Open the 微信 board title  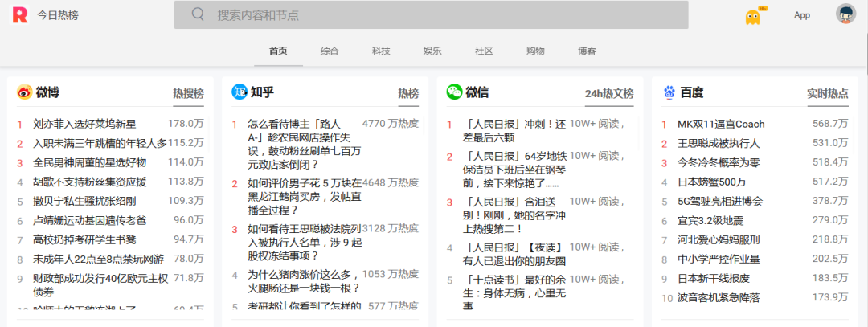pos(477,92)
